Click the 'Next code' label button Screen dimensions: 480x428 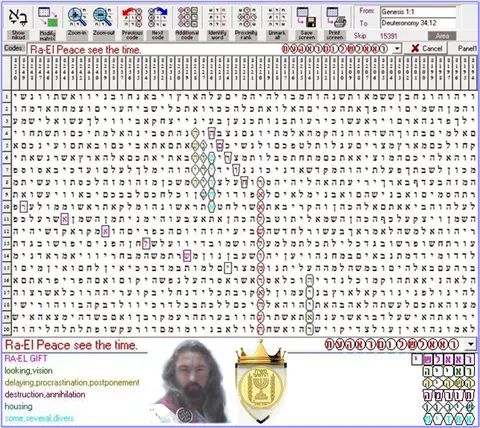(158, 35)
